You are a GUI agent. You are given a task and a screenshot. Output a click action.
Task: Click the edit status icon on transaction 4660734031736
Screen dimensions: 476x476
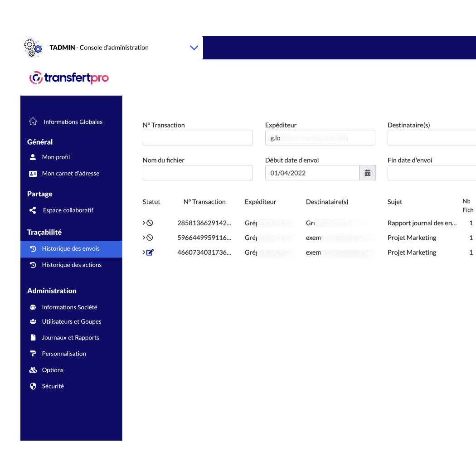click(x=151, y=253)
